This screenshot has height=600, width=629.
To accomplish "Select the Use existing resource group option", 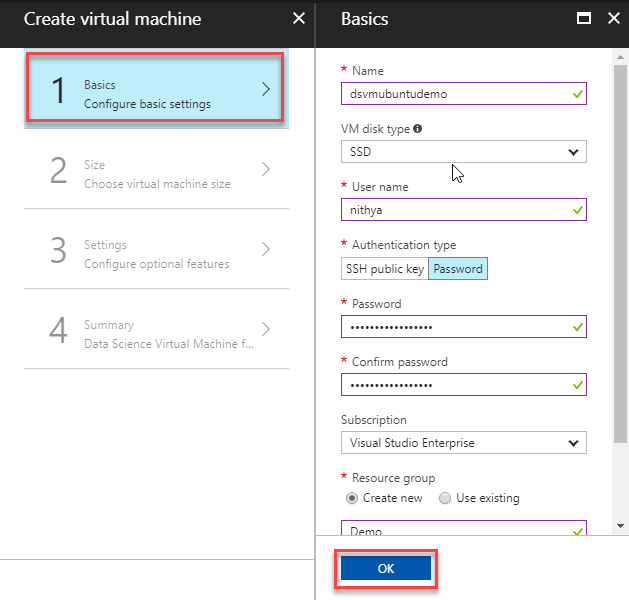I will point(445,498).
